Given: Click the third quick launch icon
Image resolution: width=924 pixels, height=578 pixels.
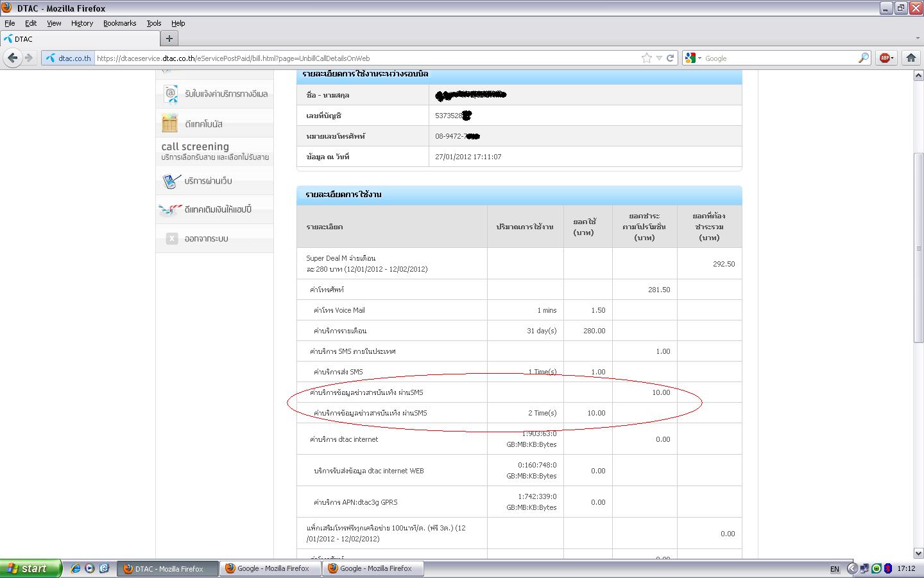Looking at the screenshot, I should click(104, 568).
